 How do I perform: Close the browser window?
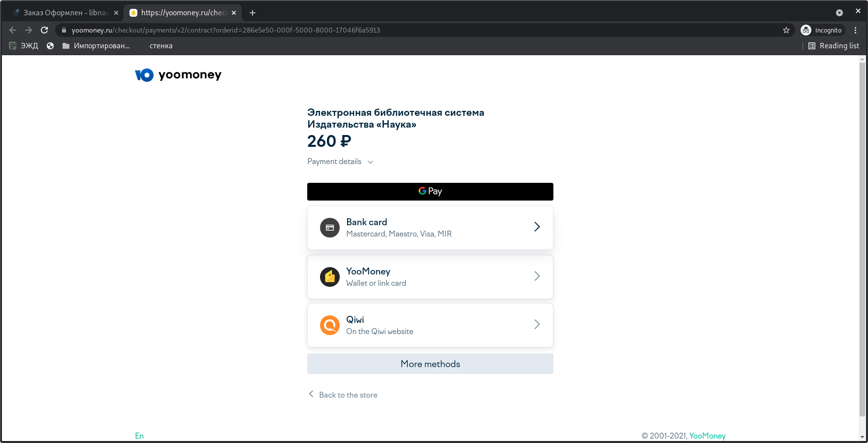(x=858, y=11)
